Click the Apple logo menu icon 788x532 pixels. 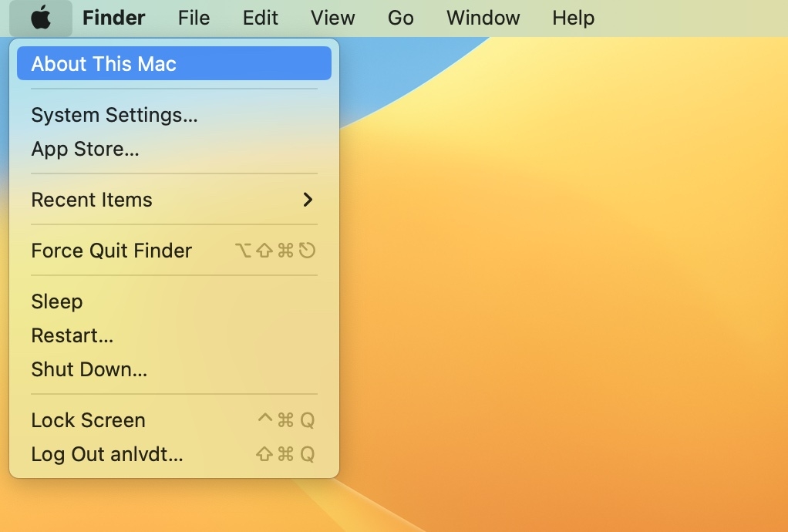pos(41,18)
